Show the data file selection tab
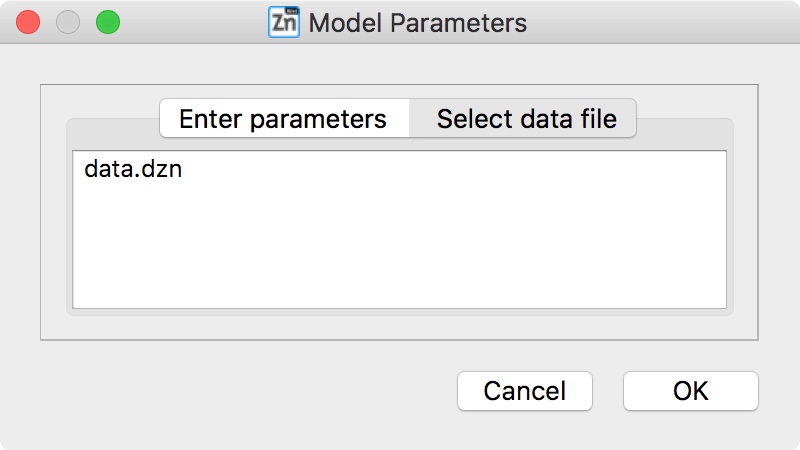Image resolution: width=800 pixels, height=450 pixels. tap(526, 119)
